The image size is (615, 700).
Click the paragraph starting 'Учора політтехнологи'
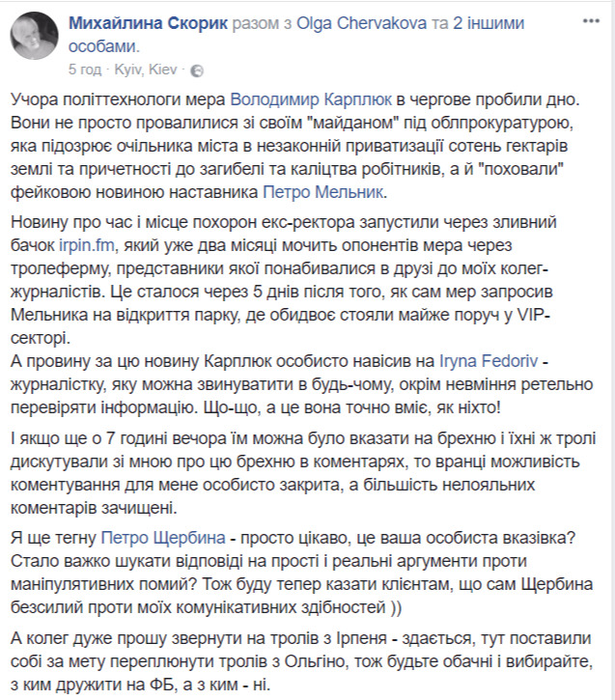(295, 146)
